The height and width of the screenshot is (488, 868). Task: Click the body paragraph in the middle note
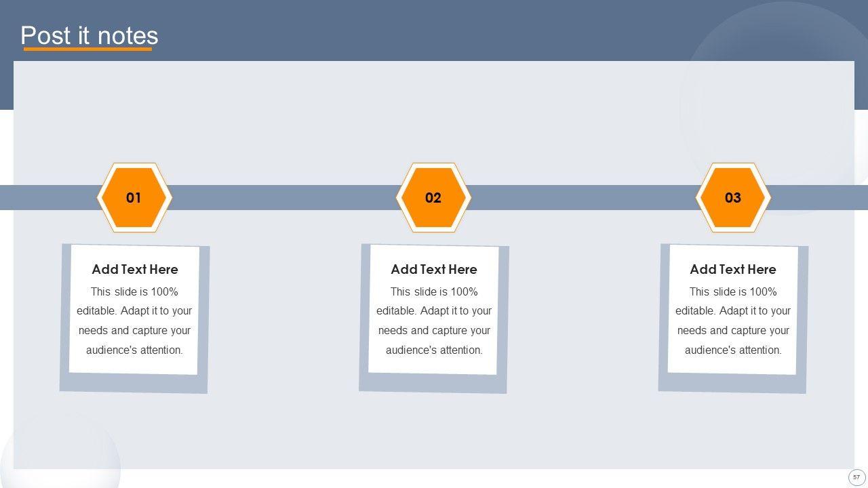point(434,321)
